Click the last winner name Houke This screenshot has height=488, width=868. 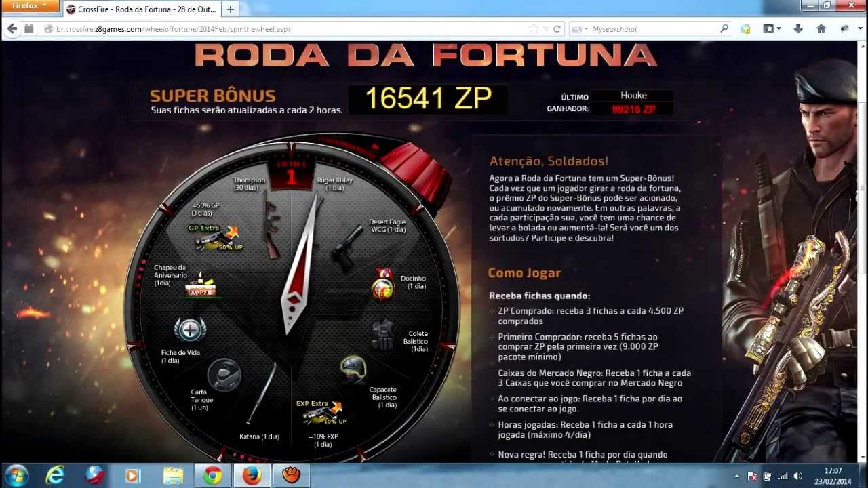click(633, 96)
